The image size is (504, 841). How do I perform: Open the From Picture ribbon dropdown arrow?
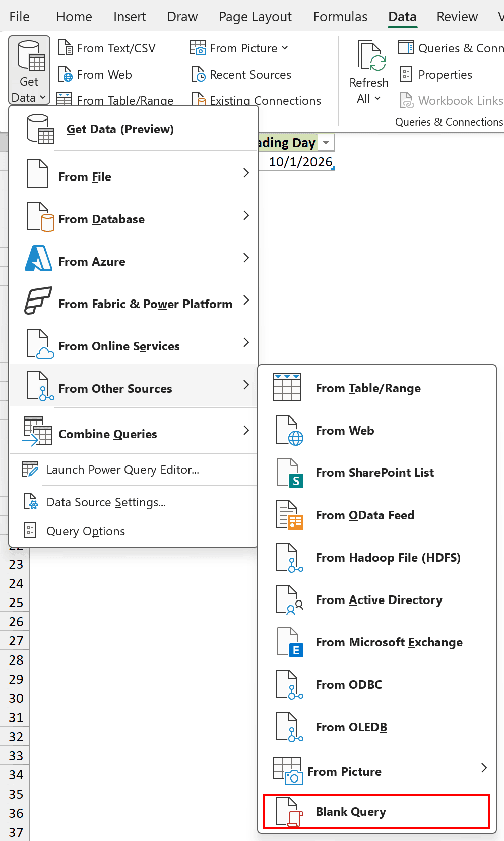285,48
